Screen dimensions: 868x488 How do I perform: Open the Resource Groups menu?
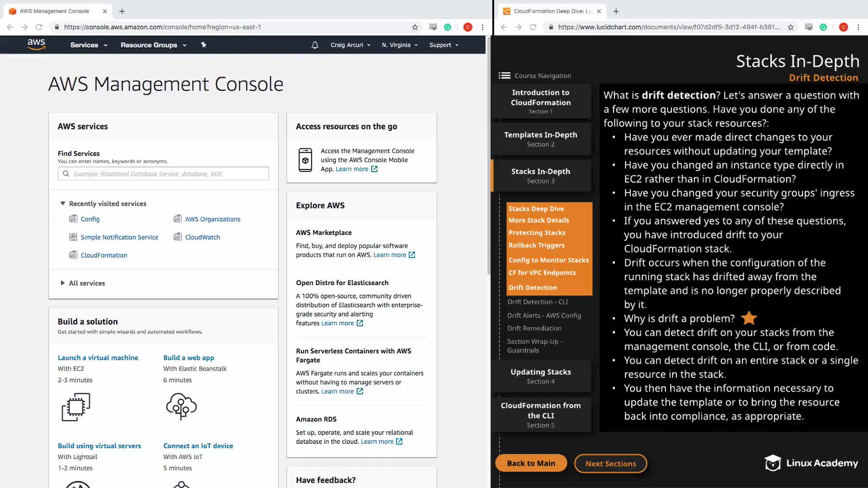153,45
